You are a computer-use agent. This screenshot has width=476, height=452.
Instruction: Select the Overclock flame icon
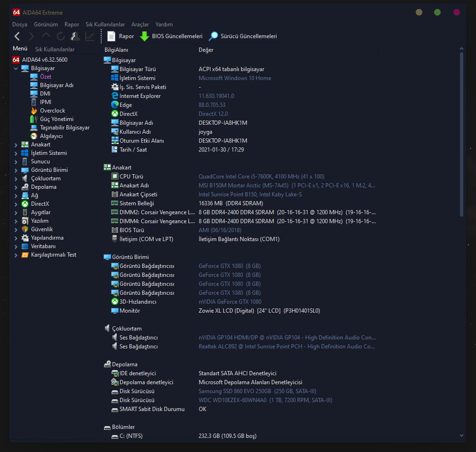coord(34,111)
